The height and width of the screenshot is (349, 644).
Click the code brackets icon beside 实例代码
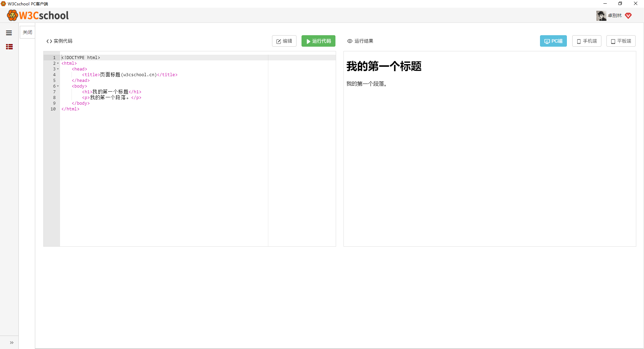pos(49,41)
